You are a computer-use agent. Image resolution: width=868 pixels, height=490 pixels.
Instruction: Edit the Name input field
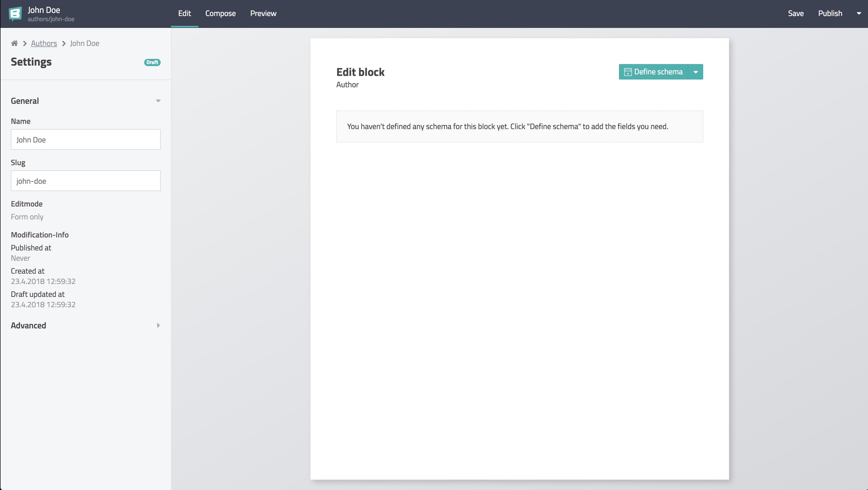point(85,139)
